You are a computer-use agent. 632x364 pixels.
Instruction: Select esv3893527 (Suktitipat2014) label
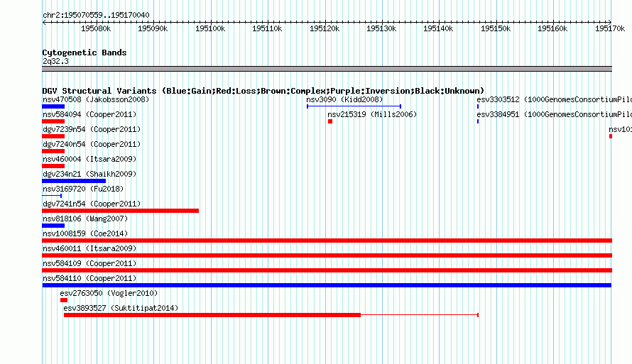pyautogui.click(x=121, y=308)
